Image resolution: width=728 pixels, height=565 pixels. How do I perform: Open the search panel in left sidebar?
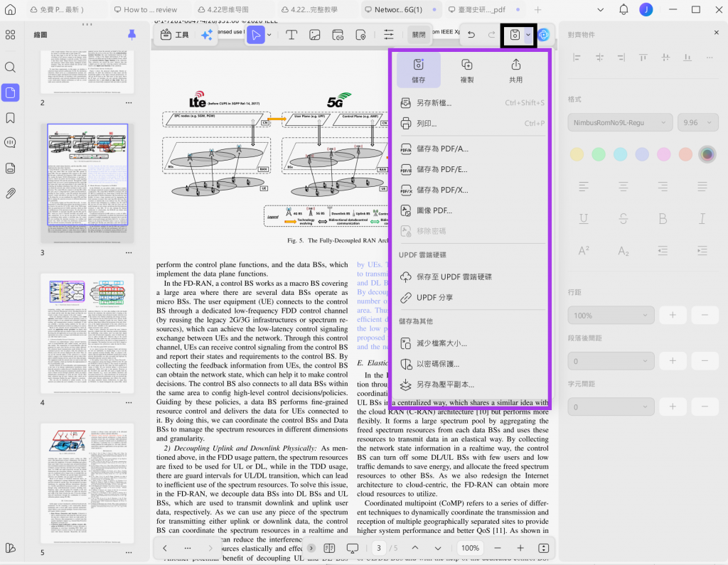click(x=10, y=68)
